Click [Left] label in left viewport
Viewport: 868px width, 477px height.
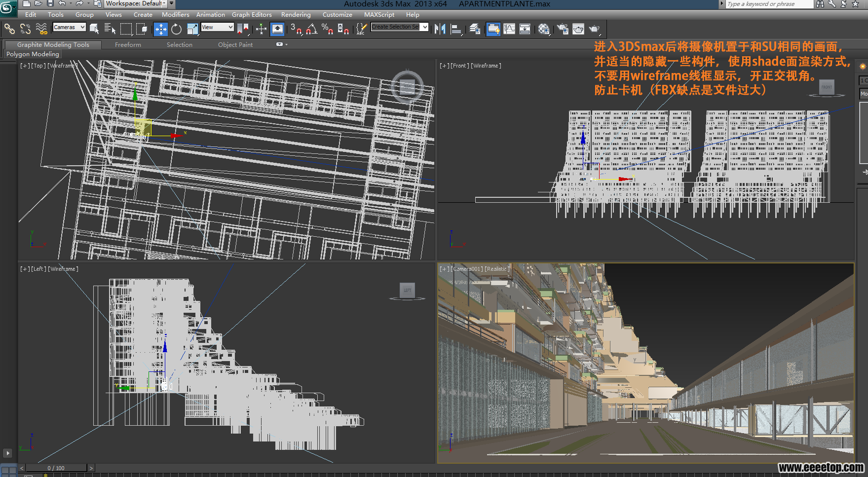tap(39, 269)
